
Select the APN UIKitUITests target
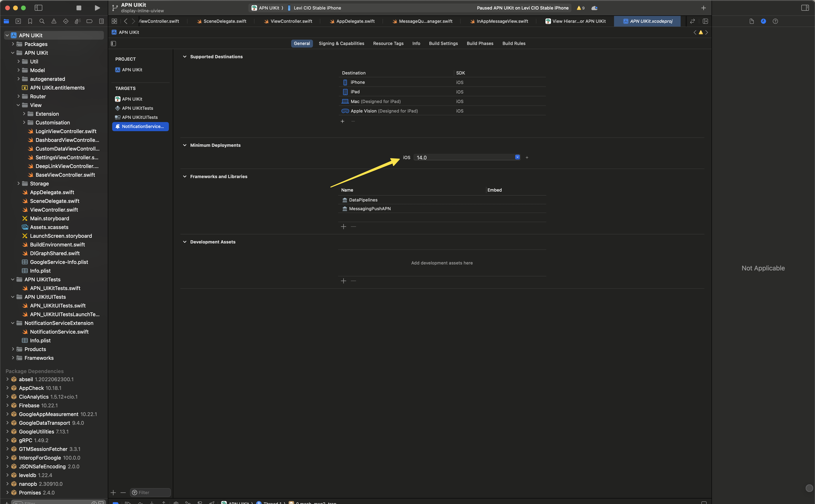click(x=140, y=117)
